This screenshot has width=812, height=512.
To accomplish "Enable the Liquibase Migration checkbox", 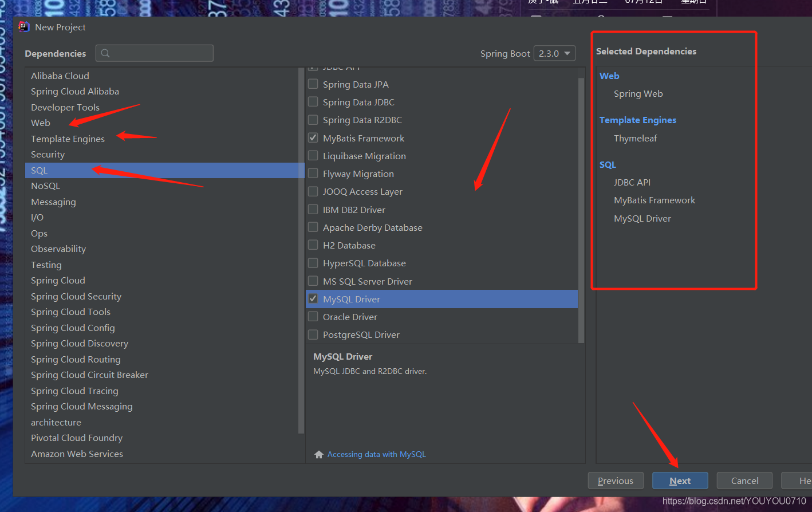I will click(313, 156).
